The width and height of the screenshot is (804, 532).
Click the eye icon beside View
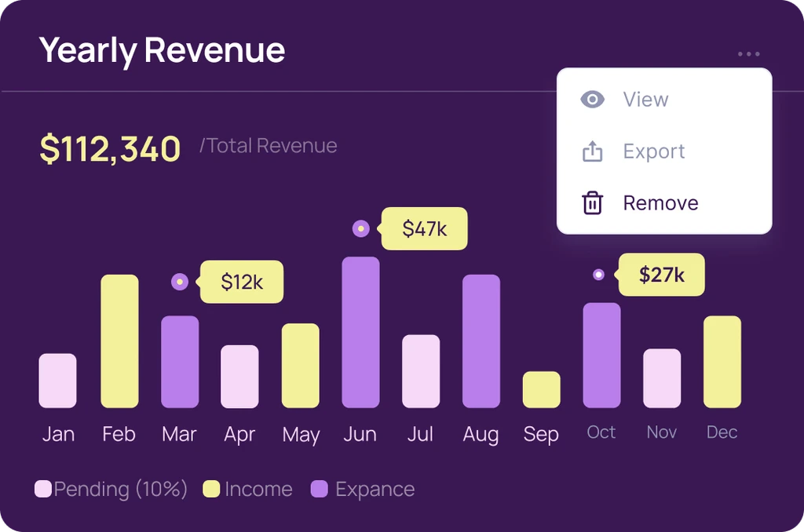(592, 100)
